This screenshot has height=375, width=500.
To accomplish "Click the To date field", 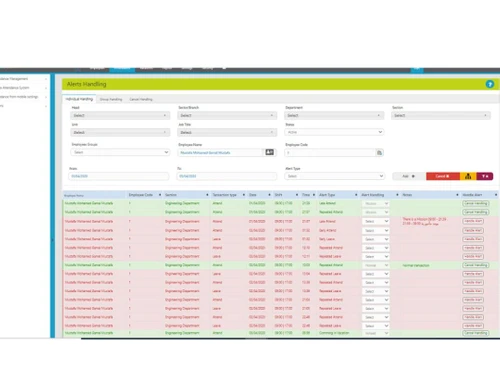I will click(227, 176).
